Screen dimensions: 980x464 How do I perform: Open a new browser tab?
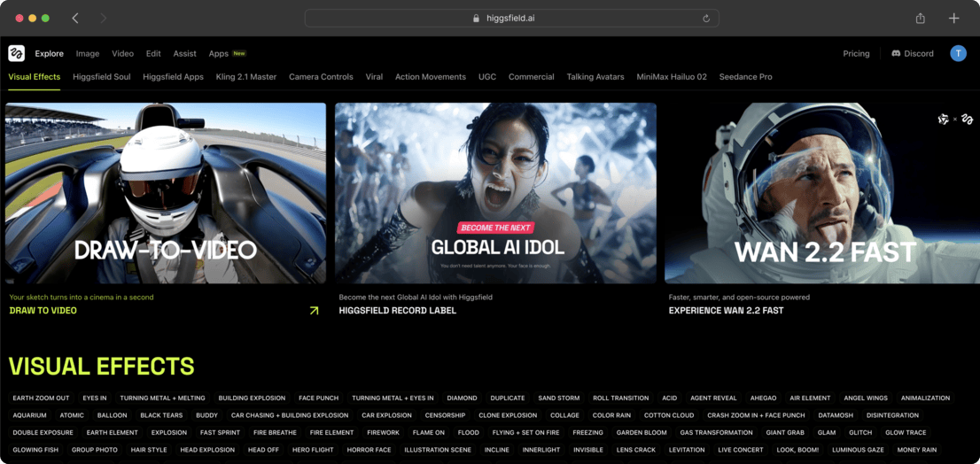pyautogui.click(x=953, y=18)
